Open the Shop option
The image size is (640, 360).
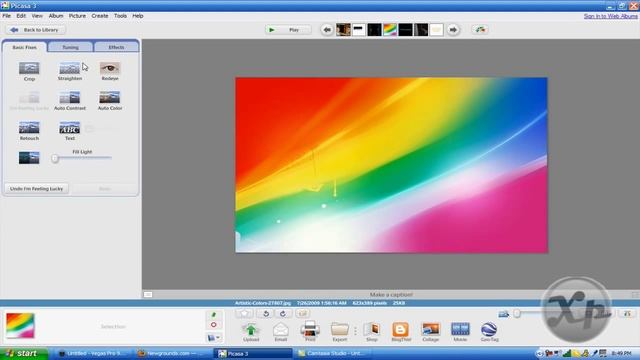tap(371, 331)
